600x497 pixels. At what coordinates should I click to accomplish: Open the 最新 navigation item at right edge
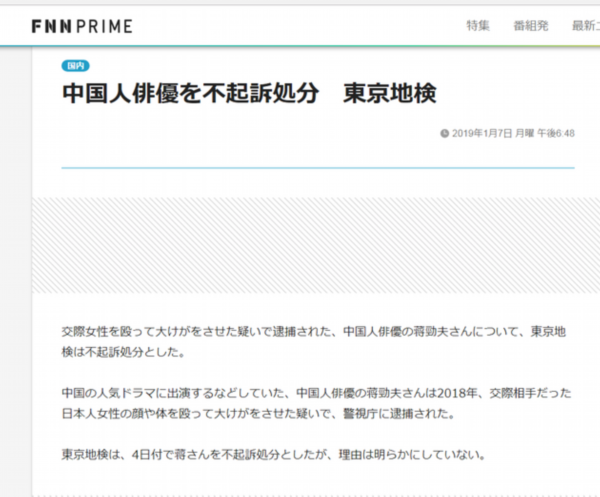[x=585, y=26]
